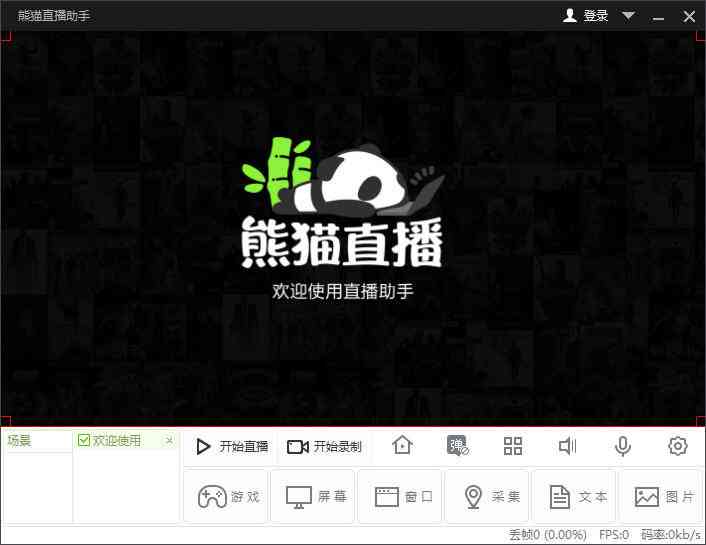706x545 pixels.
Task: Mute the speaker volume icon
Action: (567, 446)
